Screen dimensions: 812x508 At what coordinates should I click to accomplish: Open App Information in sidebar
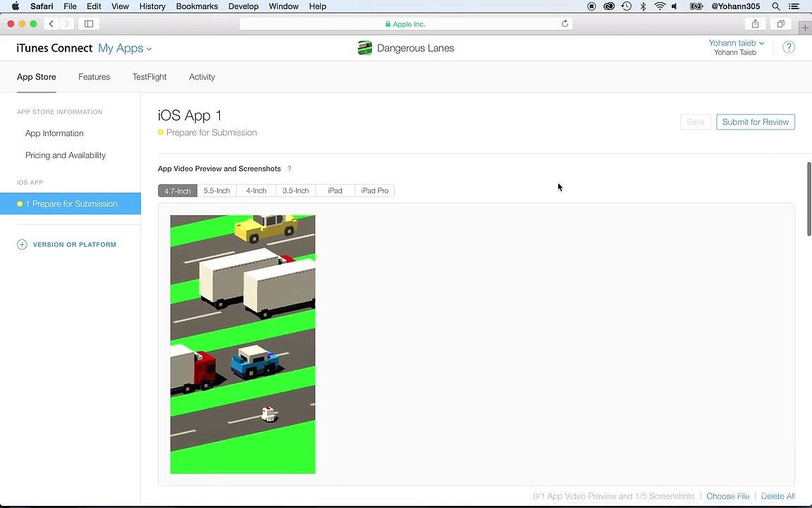pos(54,133)
